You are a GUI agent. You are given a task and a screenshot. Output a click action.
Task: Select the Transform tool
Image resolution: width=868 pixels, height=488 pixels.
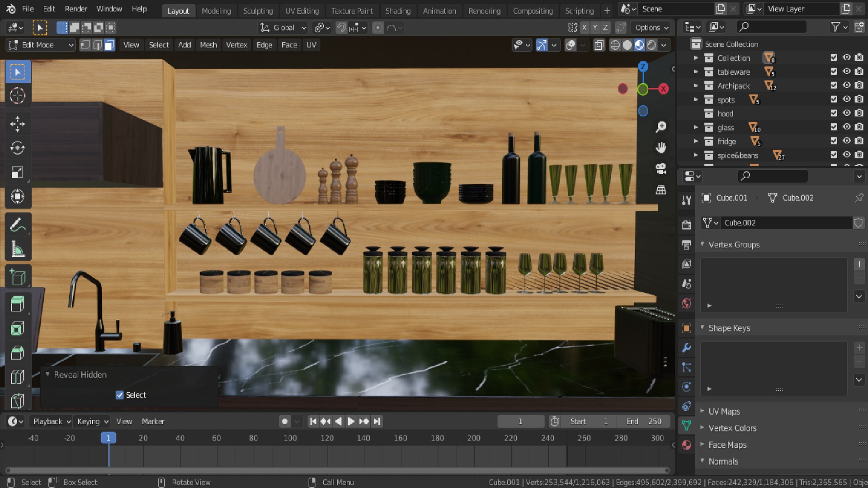point(18,197)
